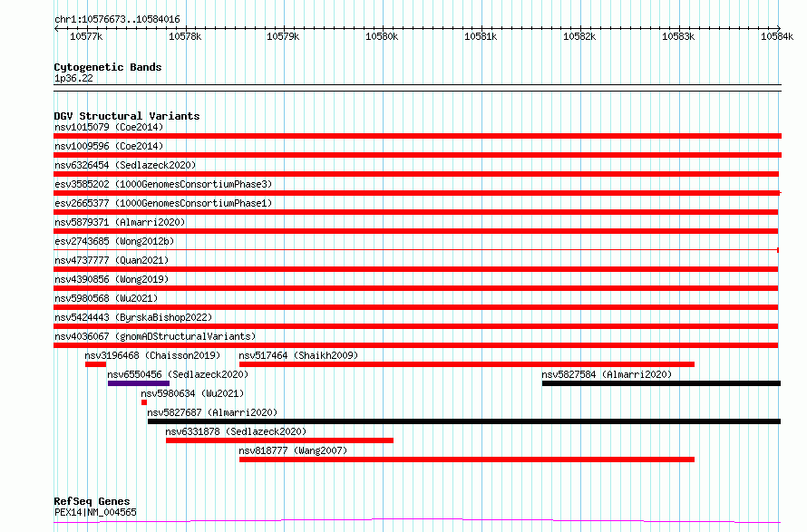Screen dimensions: 807x532
Task: Click nsv5827584 (Almarri2020) label
Action: (x=607, y=374)
